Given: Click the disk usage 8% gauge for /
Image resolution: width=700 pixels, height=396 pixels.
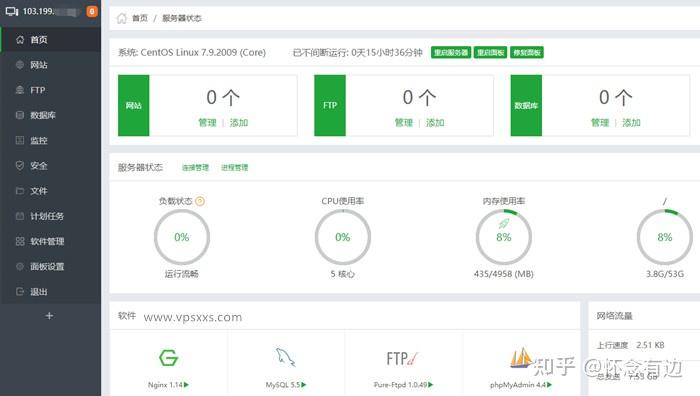Looking at the screenshot, I should (665, 237).
